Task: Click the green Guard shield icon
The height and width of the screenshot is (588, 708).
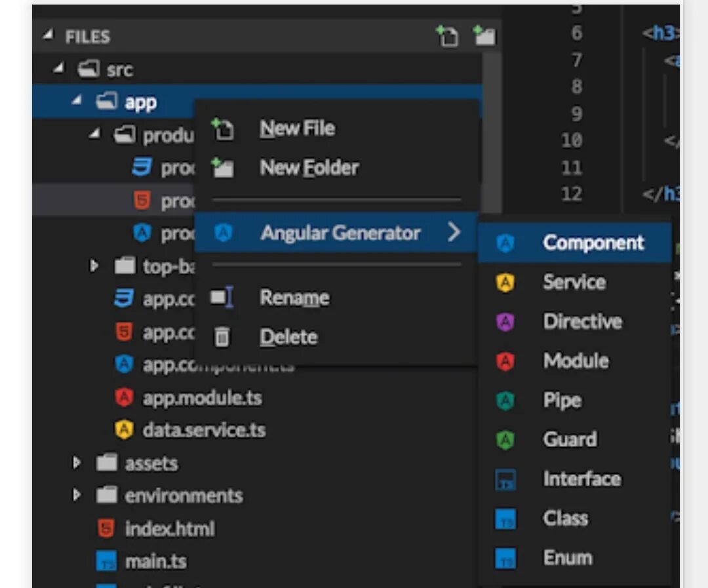Action: pos(505,440)
